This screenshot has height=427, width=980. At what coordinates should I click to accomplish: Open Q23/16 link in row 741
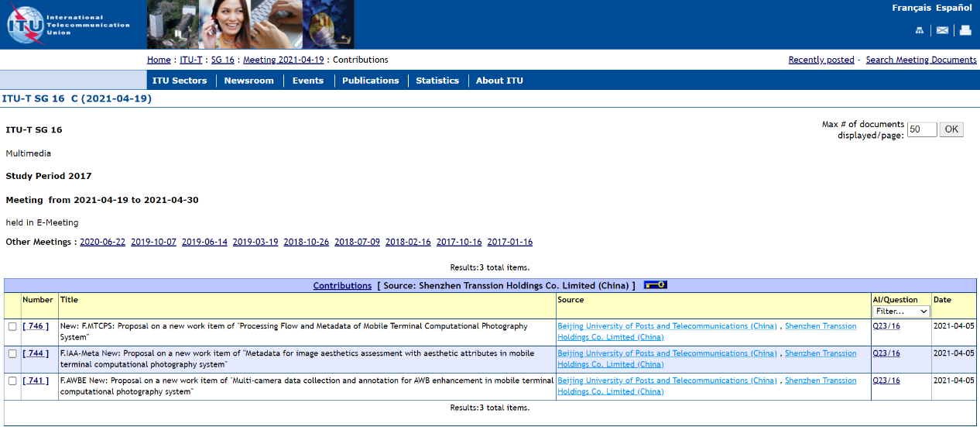[x=886, y=381]
